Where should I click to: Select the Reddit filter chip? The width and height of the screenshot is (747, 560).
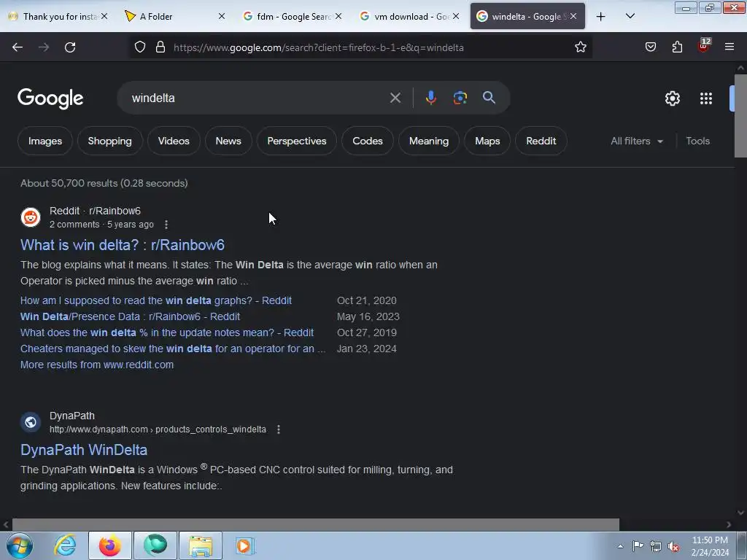541,141
